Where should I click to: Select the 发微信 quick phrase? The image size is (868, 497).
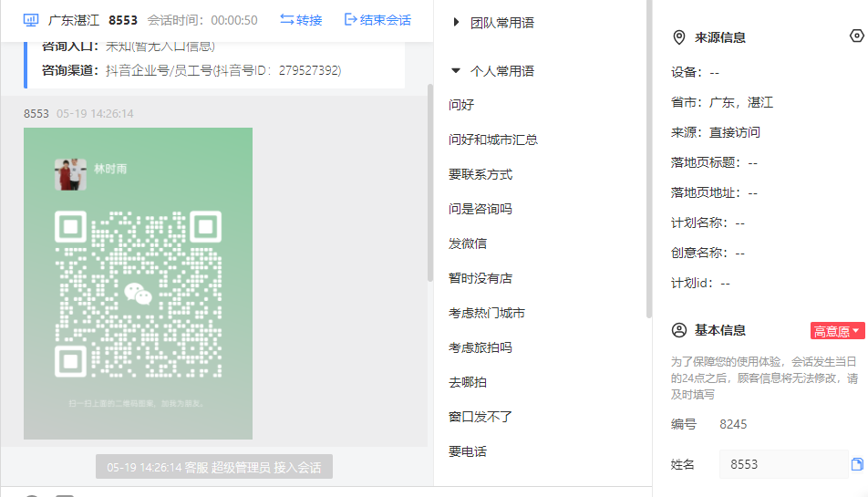(467, 243)
